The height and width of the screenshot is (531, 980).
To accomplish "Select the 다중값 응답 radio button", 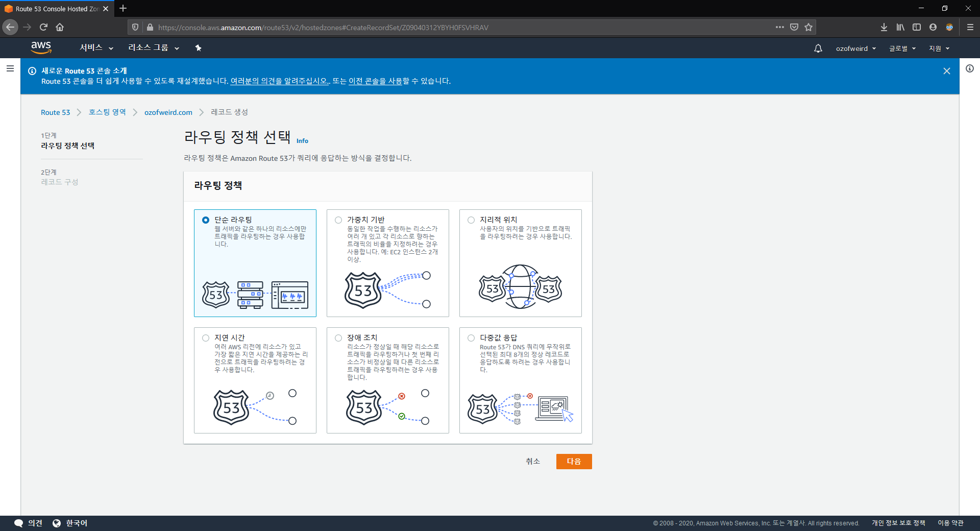I will (471, 338).
